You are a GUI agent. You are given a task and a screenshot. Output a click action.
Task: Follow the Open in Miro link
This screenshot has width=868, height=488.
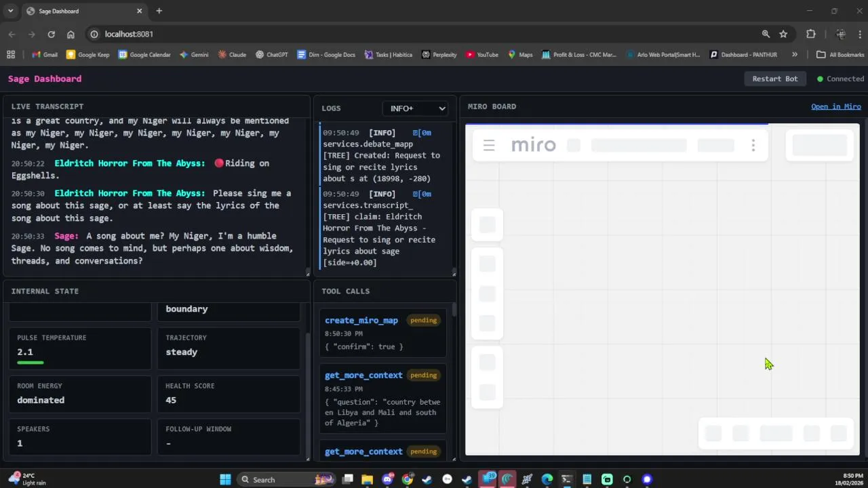836,106
